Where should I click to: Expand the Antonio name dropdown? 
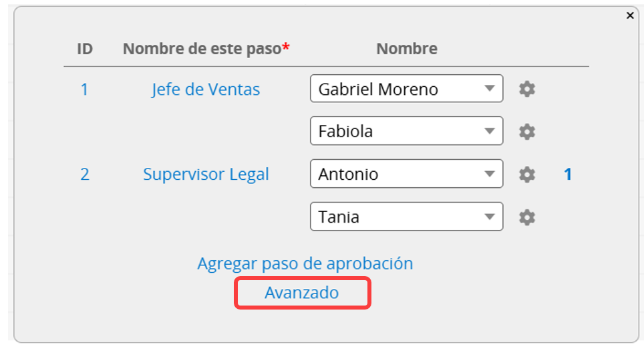[406, 174]
